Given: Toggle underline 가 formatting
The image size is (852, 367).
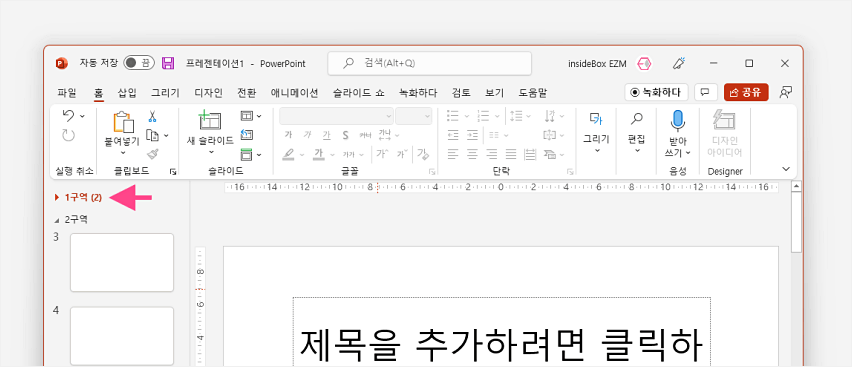Looking at the screenshot, I should coord(326,135).
